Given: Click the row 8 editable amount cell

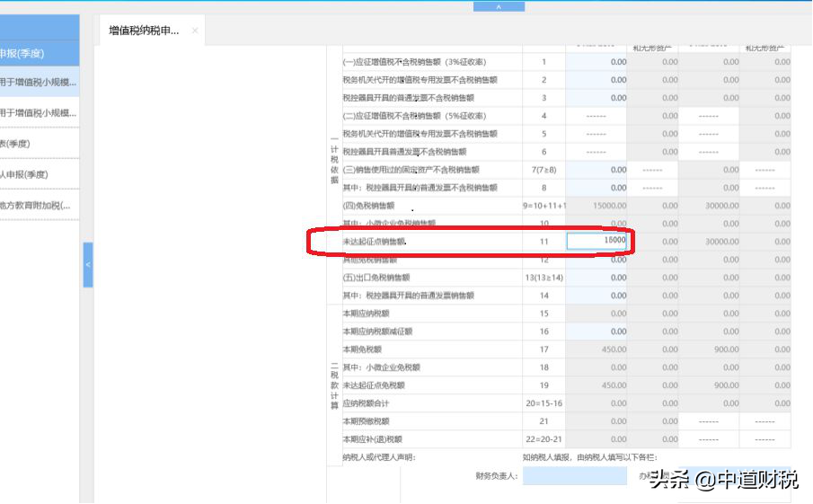Looking at the screenshot, I should pyautogui.click(x=596, y=188).
